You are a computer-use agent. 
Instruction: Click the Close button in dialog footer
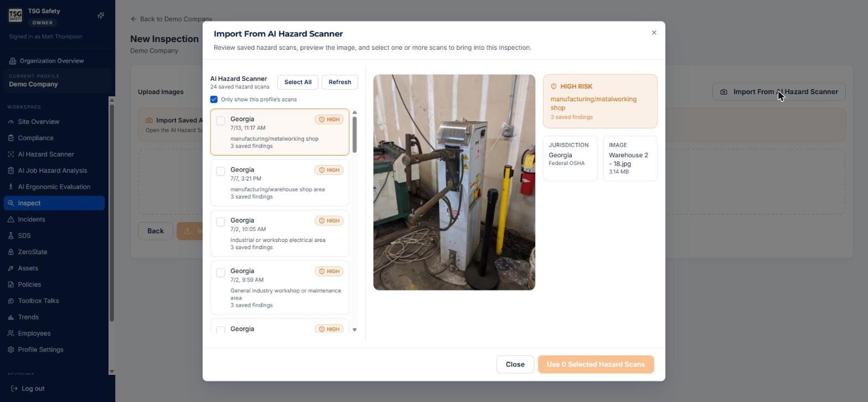pos(515,364)
